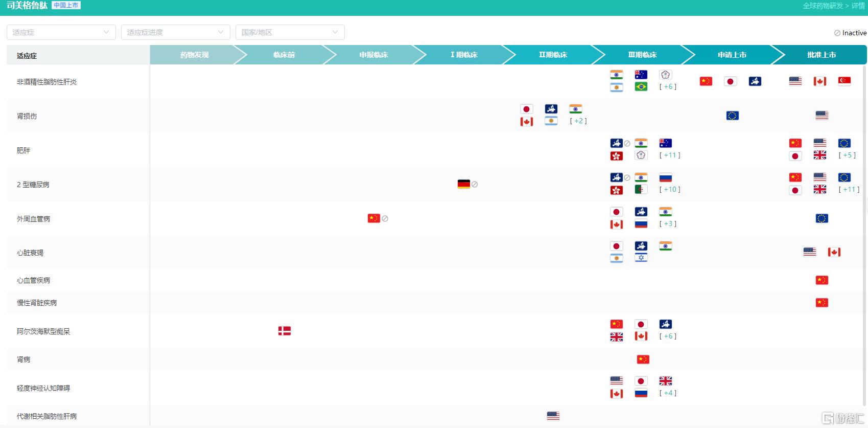Click Hong Kong flag in 肥胖 row

click(x=617, y=156)
